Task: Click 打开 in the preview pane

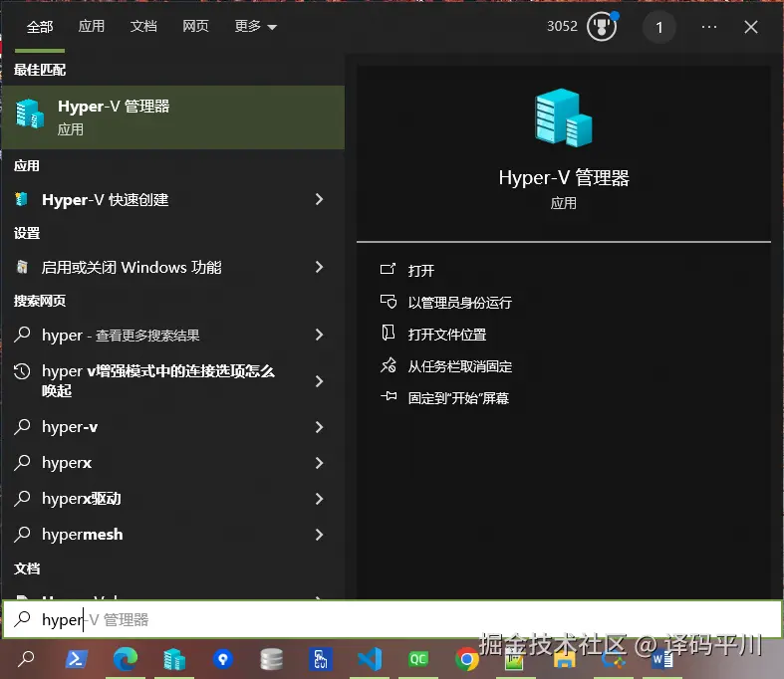Action: tap(421, 270)
